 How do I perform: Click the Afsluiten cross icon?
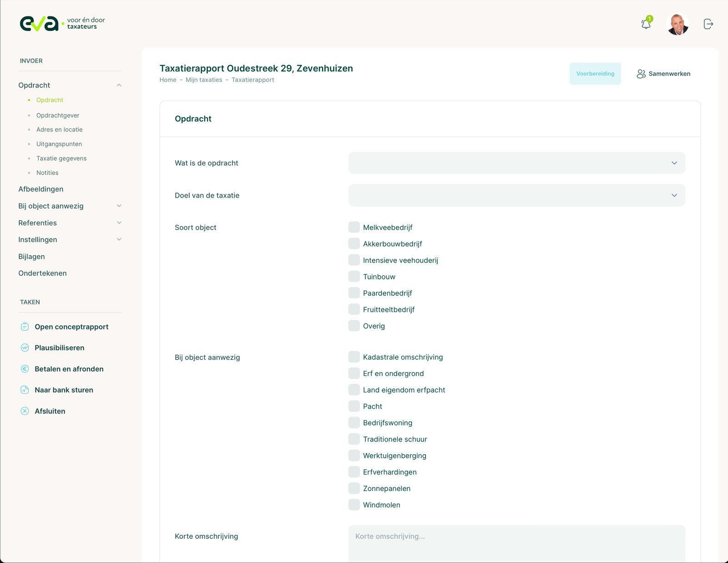point(25,411)
